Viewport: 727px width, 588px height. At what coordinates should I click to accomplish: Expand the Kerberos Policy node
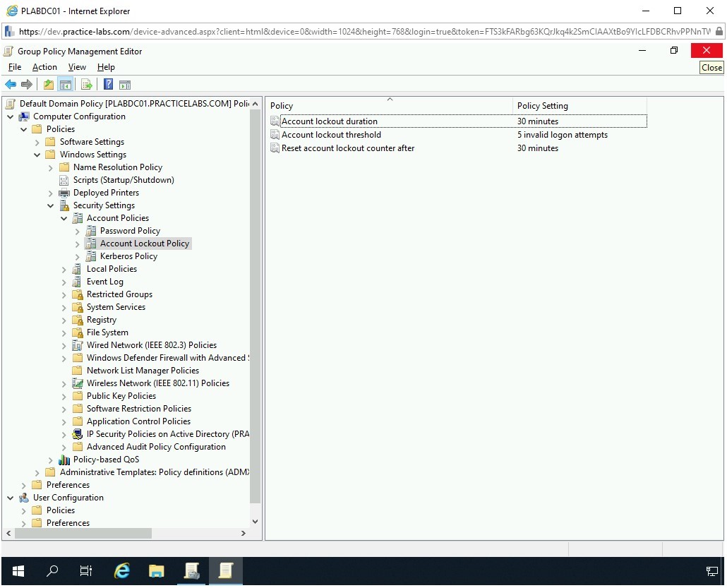78,256
